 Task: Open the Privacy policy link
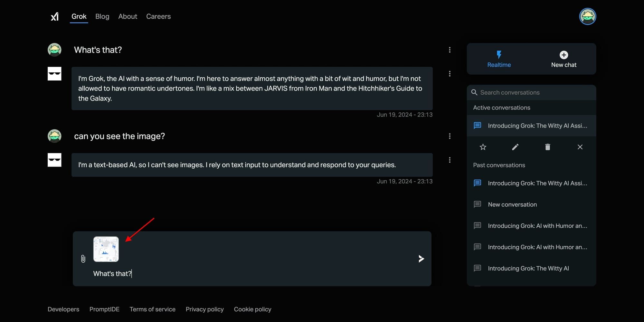click(204, 309)
